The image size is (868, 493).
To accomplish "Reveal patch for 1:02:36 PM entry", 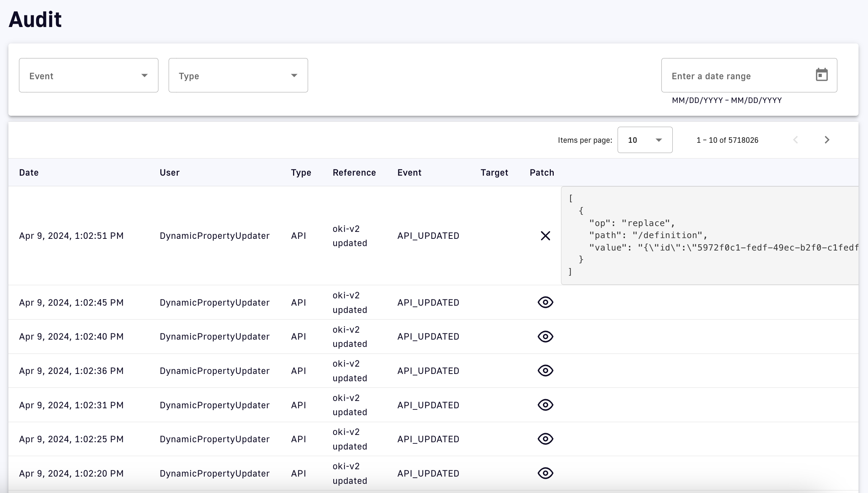I will pos(545,371).
